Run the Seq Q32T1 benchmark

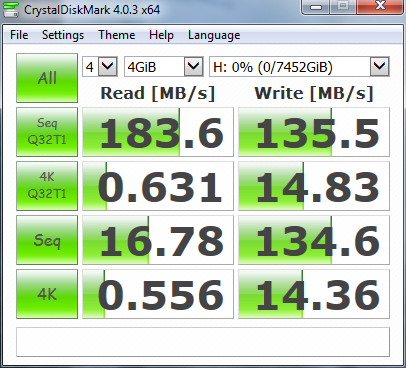coord(47,132)
